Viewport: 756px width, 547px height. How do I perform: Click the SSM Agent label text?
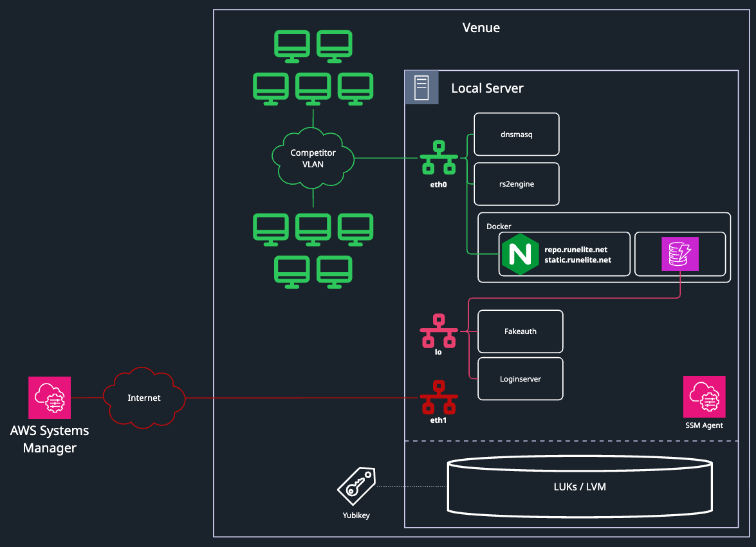coord(704,425)
